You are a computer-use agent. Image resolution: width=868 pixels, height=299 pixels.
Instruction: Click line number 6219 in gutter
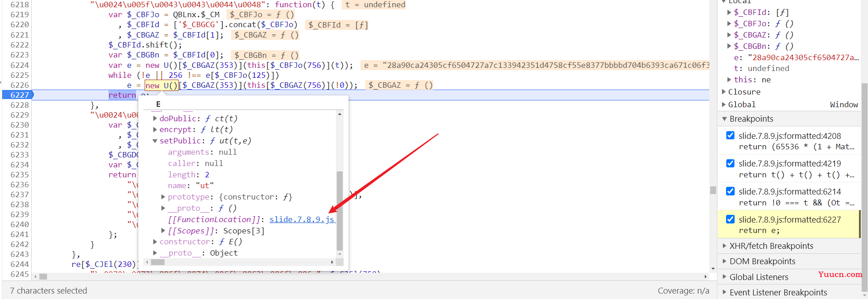[x=19, y=14]
